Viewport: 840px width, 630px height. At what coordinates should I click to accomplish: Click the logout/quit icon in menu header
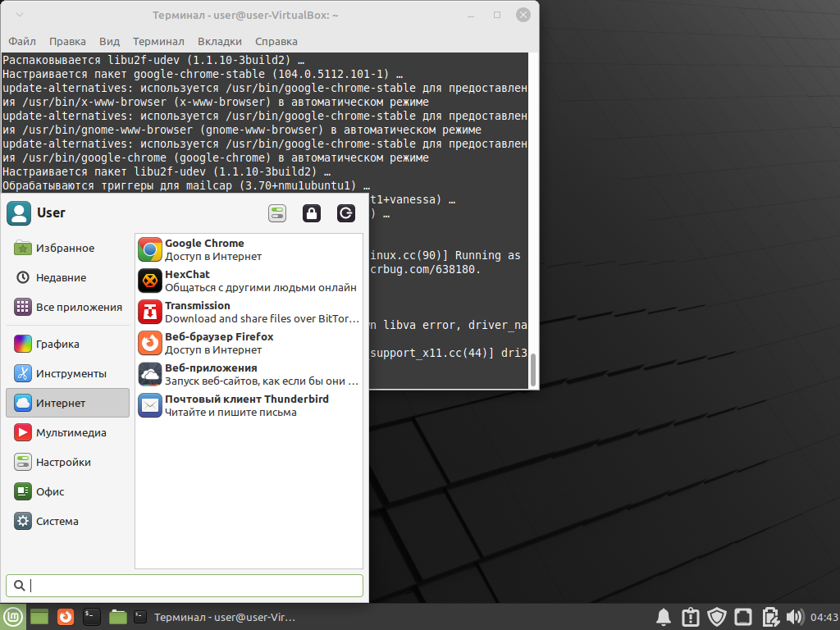[x=346, y=213]
